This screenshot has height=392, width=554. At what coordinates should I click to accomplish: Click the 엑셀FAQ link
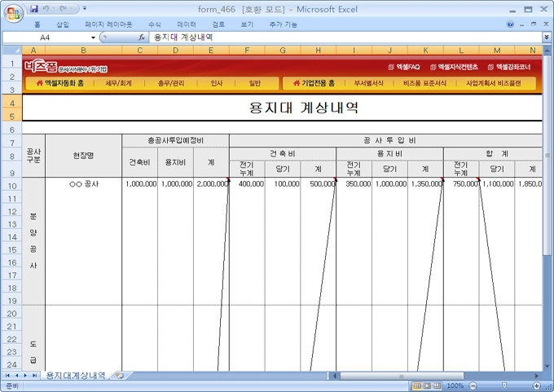coord(404,67)
